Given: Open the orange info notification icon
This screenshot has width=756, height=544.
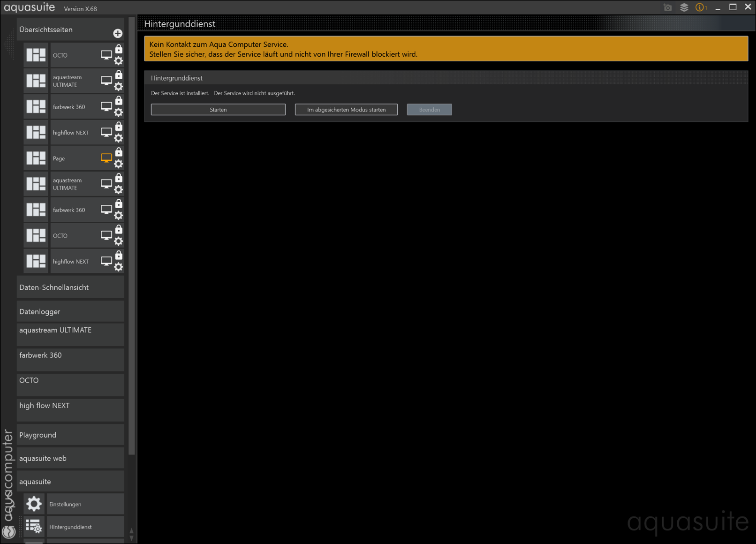Looking at the screenshot, I should pos(700,7).
